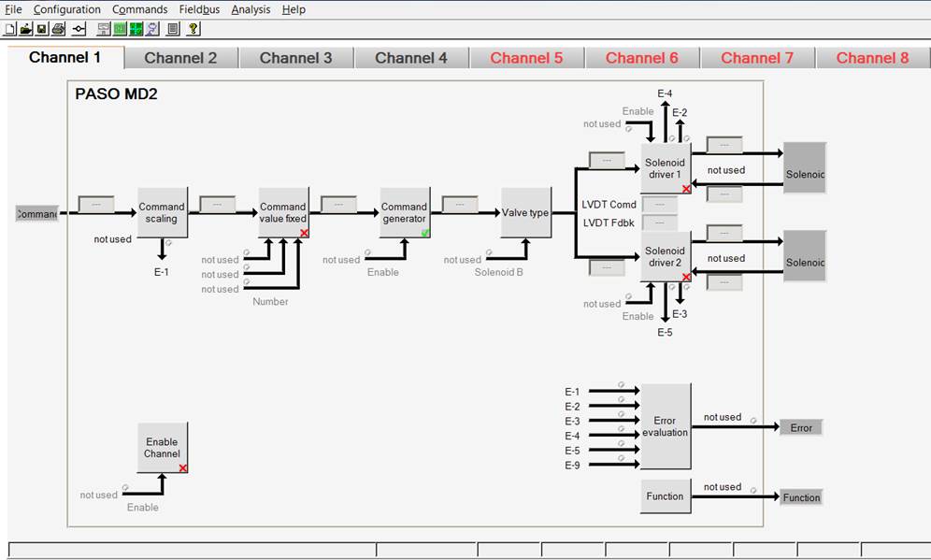Screen dimensions: 931x560
Task: Click the Solenoid output box after driver 1
Action: click(x=805, y=168)
